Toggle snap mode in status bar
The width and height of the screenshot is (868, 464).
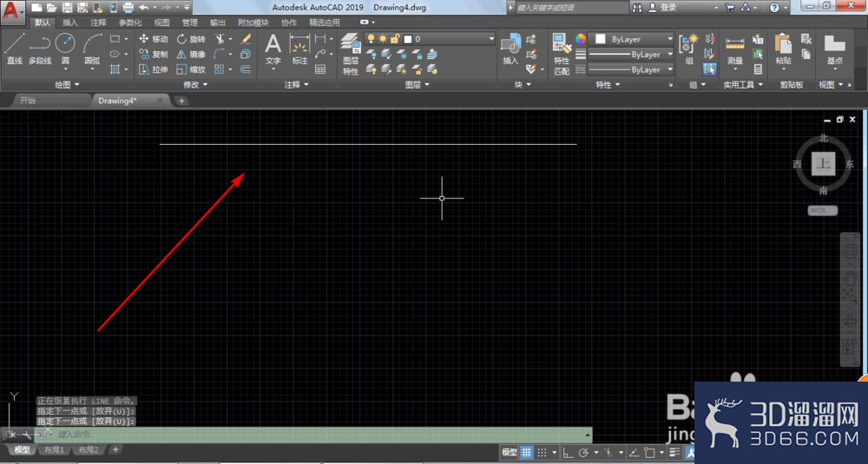(x=542, y=453)
